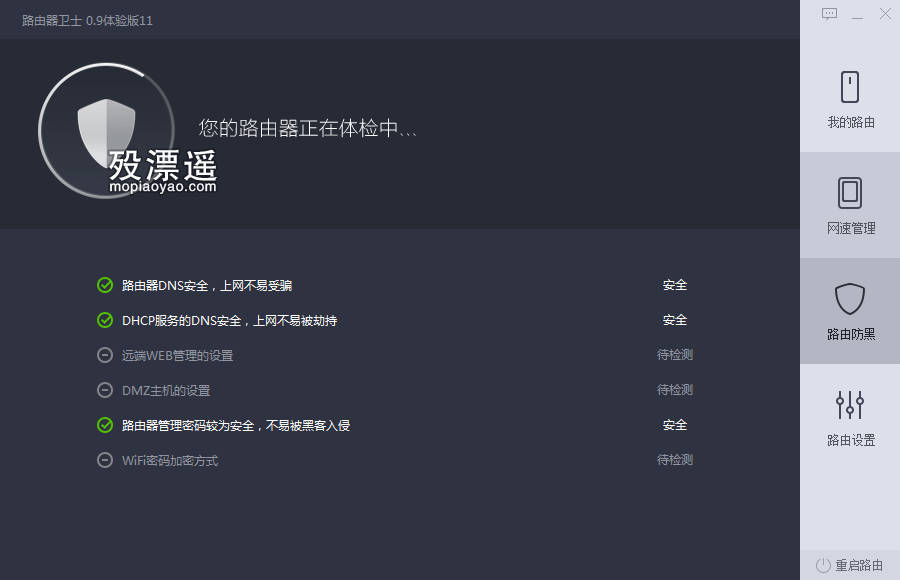Click the 重启路由 button text

click(x=859, y=565)
